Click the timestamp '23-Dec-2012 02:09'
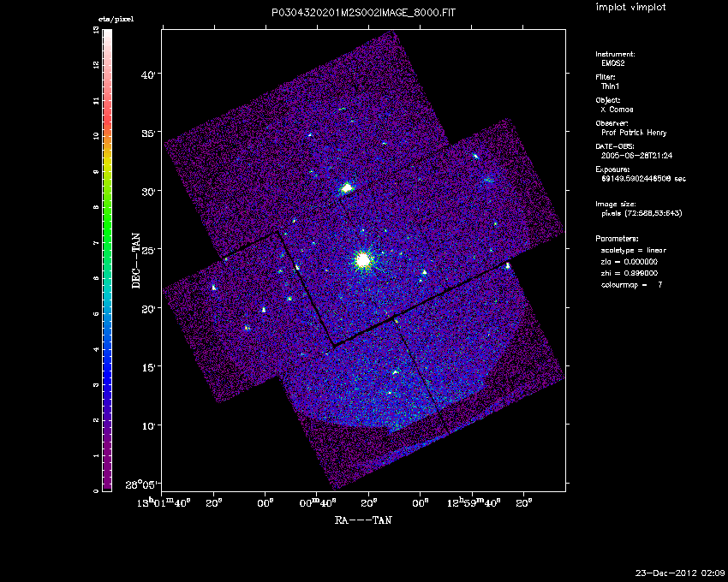Viewport: 728px width, 582px height. [x=680, y=573]
